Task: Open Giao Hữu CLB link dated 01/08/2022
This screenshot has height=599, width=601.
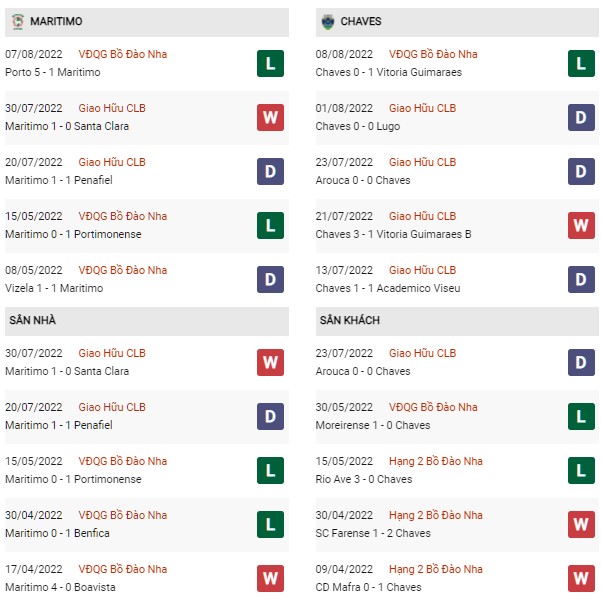Action: 422,108
